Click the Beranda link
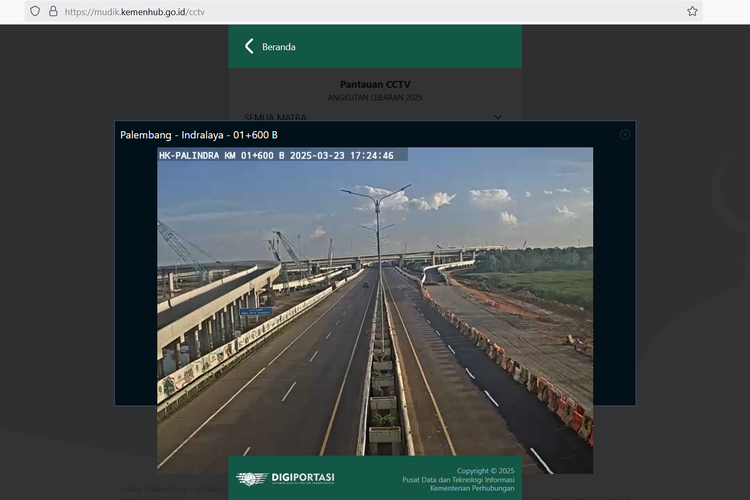750x500 pixels. pos(278,47)
